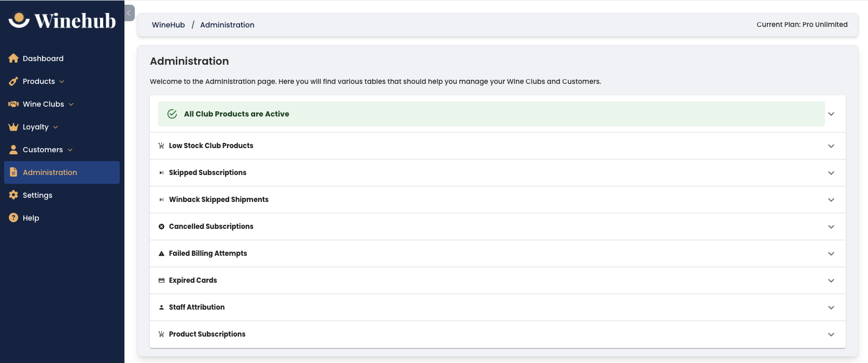The height and width of the screenshot is (363, 868).
Task: Collapse the sidebar with arrow toggle
Action: pos(129,13)
